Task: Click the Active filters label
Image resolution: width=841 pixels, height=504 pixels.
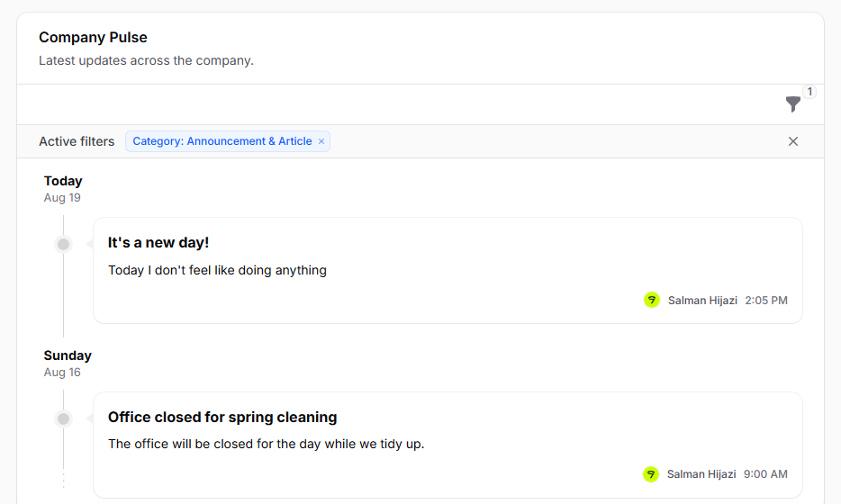Action: tap(77, 141)
